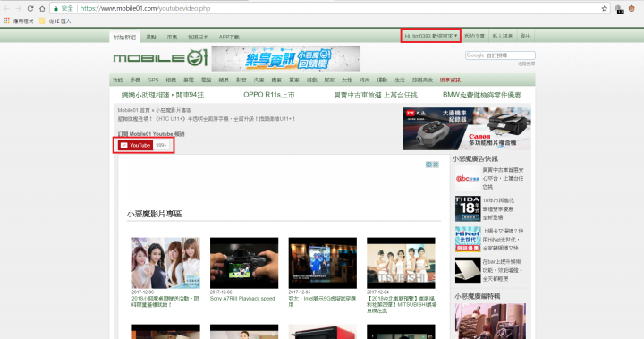Open the 生活 category in green menu
The image size is (644, 339).
[400, 81]
